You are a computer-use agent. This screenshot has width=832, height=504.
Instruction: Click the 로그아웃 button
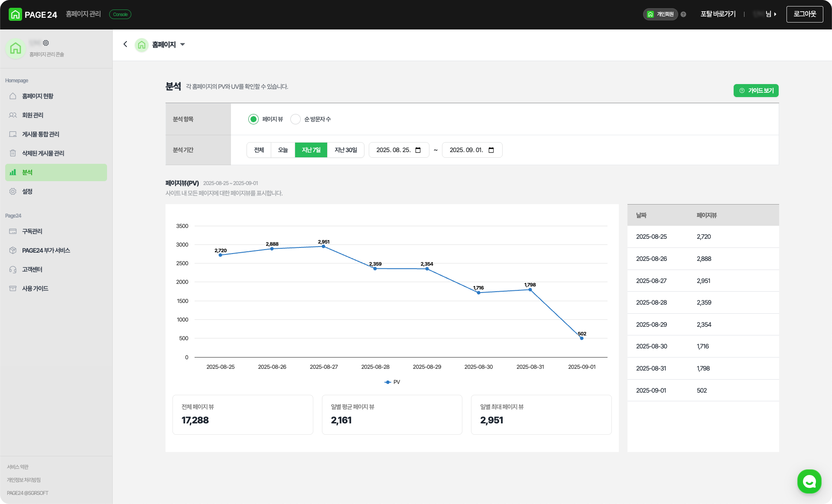tap(805, 14)
